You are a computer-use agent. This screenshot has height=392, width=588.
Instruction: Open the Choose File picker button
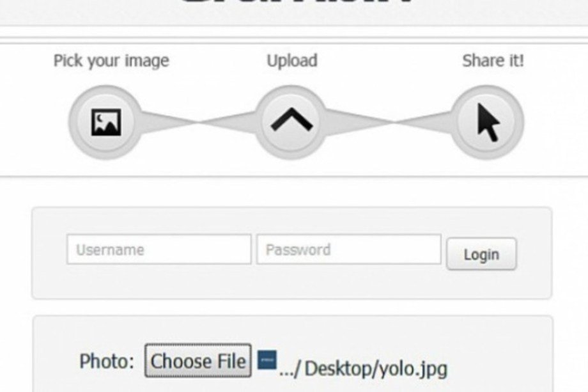pos(198,361)
